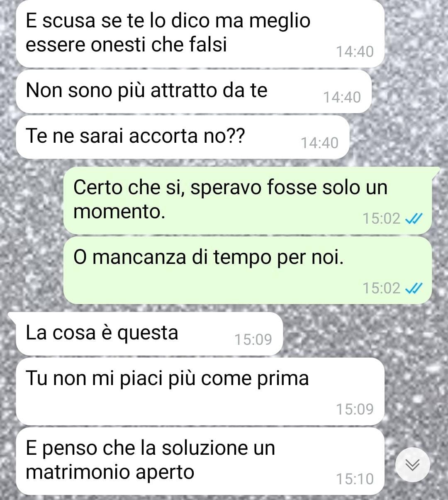Select message 'E scusa se te lo dico'
The width and height of the screenshot is (448, 500).
click(x=200, y=34)
